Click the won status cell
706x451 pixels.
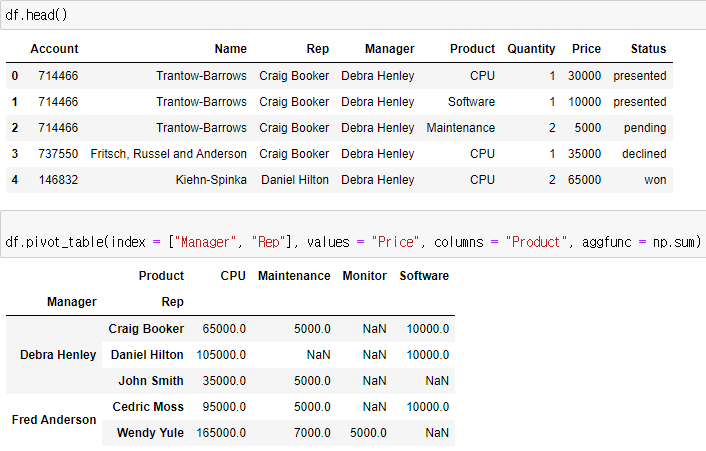click(655, 180)
